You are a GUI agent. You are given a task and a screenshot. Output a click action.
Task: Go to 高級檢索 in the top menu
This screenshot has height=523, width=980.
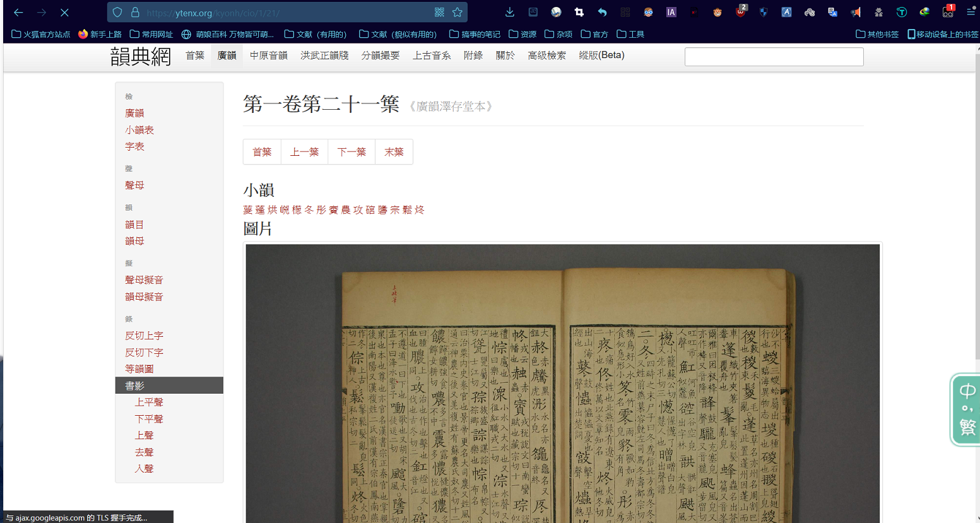[x=546, y=56]
